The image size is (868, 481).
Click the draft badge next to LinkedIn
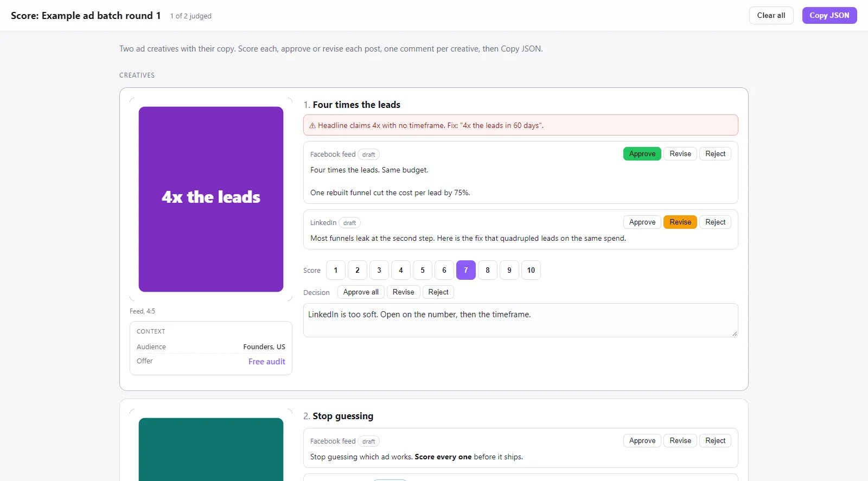(350, 223)
